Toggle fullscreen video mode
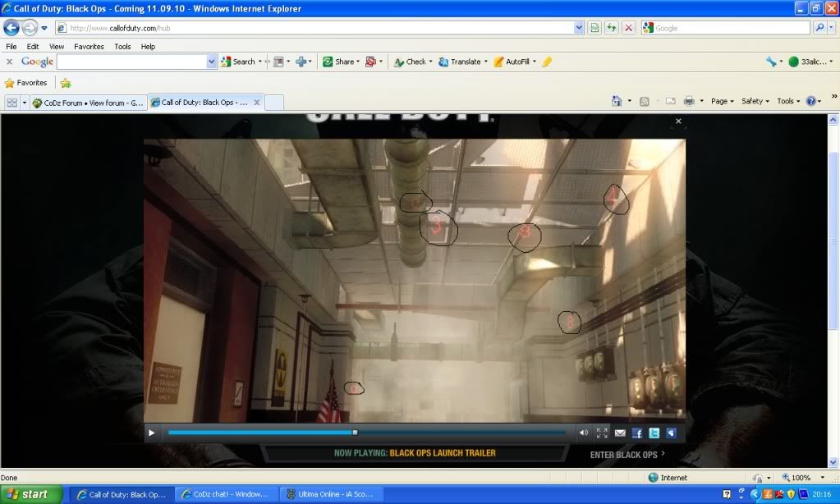 tap(602, 433)
